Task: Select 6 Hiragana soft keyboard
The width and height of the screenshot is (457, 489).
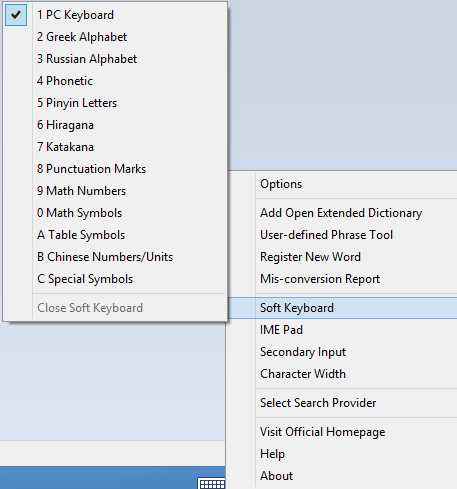Action: click(x=115, y=125)
